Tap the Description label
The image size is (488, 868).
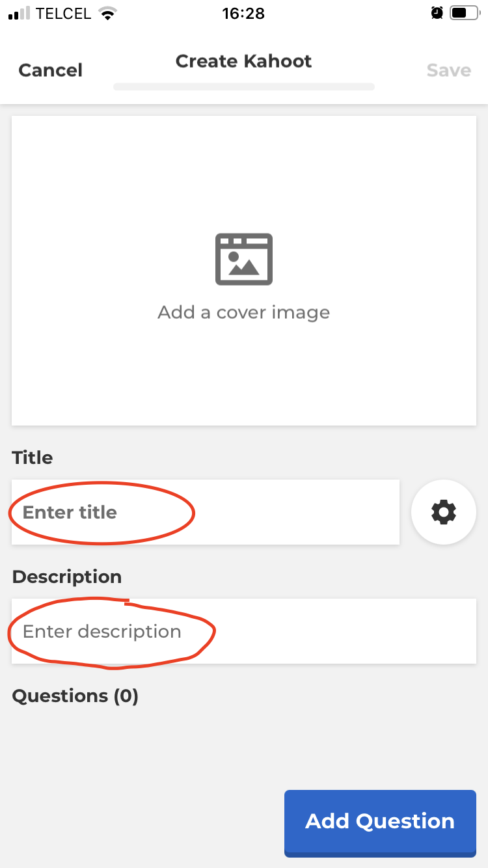pos(67,577)
